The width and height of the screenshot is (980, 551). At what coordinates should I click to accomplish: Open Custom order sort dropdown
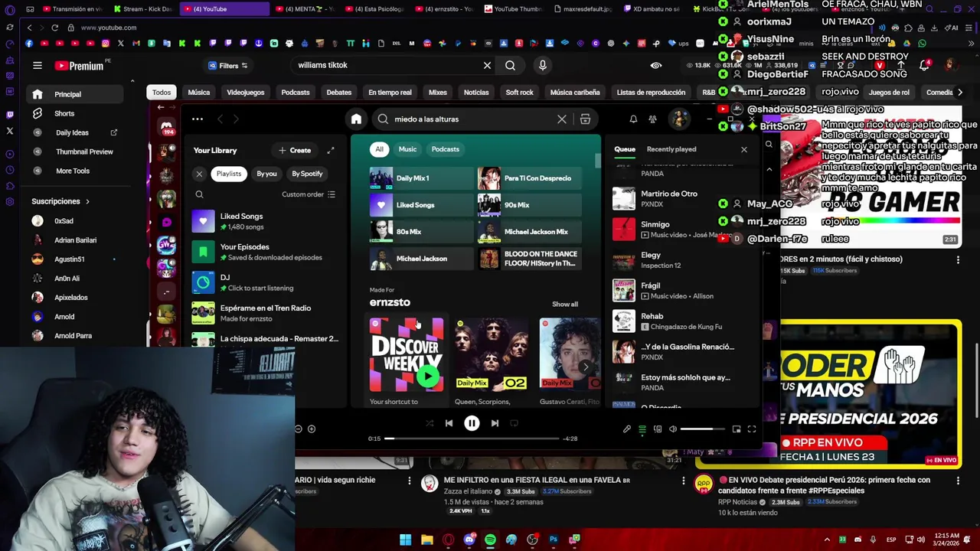point(309,194)
